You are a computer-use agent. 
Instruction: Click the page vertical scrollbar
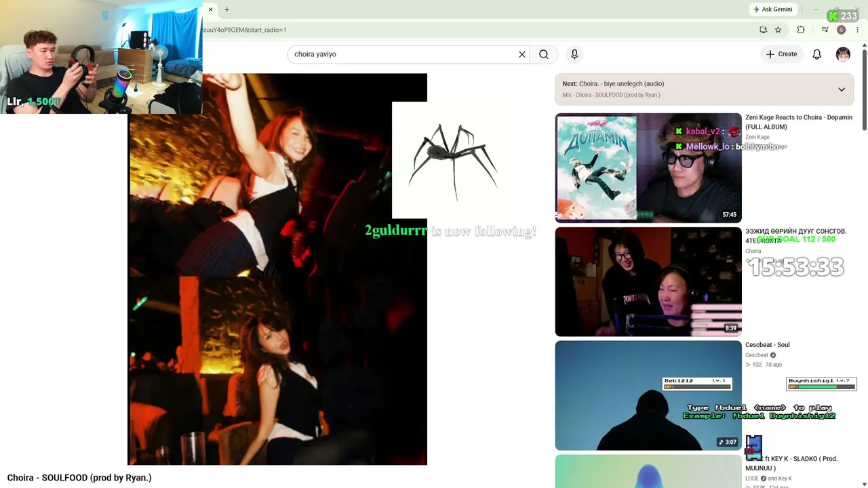pyautogui.click(x=864, y=88)
